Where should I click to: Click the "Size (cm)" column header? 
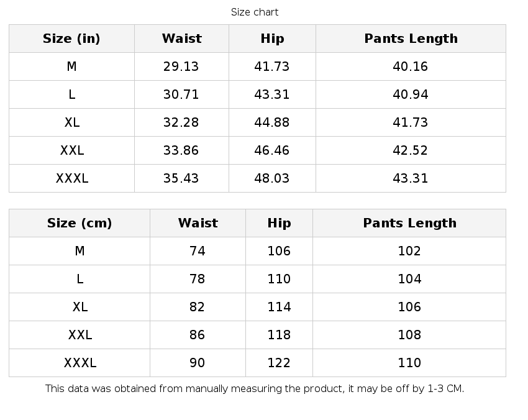tap(80, 223)
